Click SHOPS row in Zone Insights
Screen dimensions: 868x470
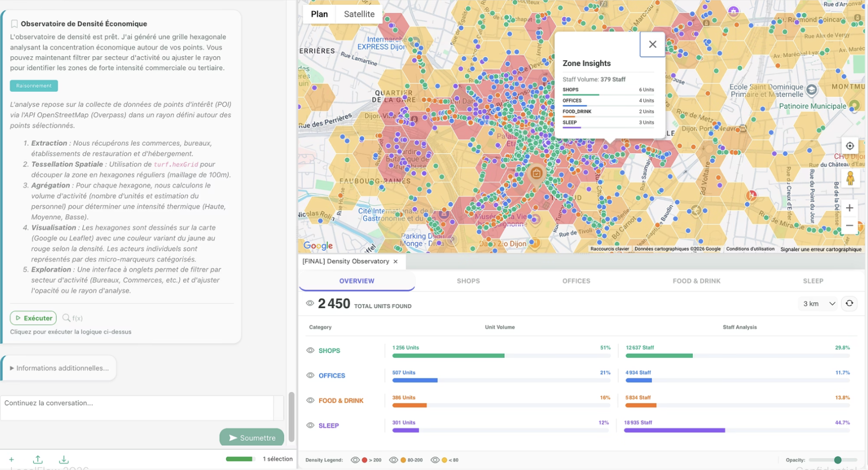pos(608,91)
